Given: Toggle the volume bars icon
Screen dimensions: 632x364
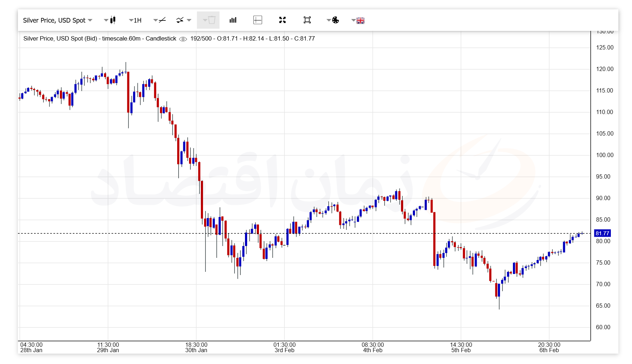Looking at the screenshot, I should 233,20.
